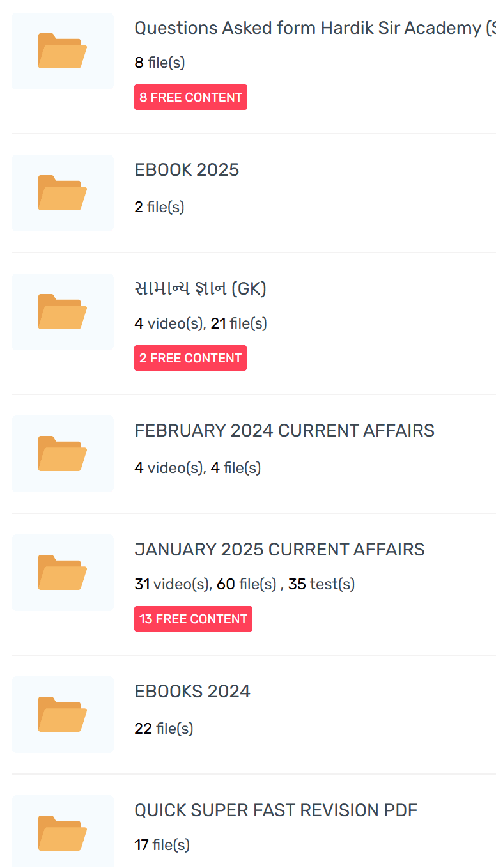Click the 13 FREE CONTENT badge

[193, 619]
